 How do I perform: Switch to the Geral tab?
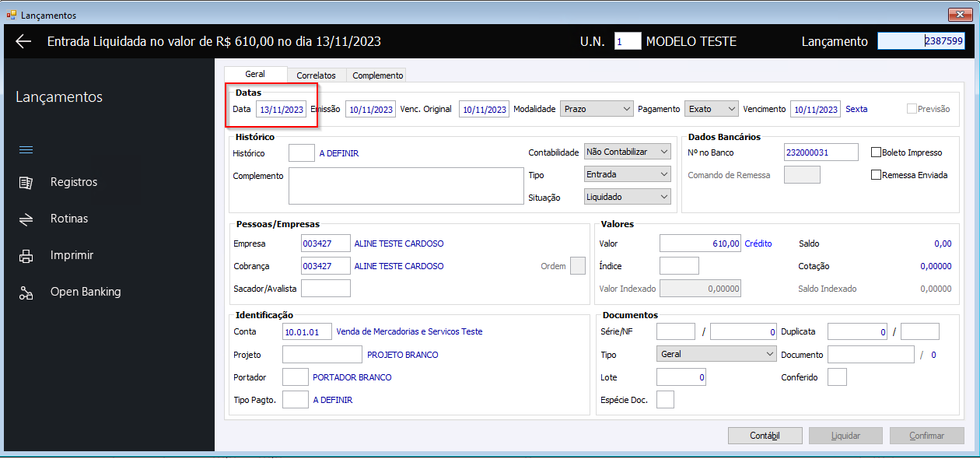point(255,74)
